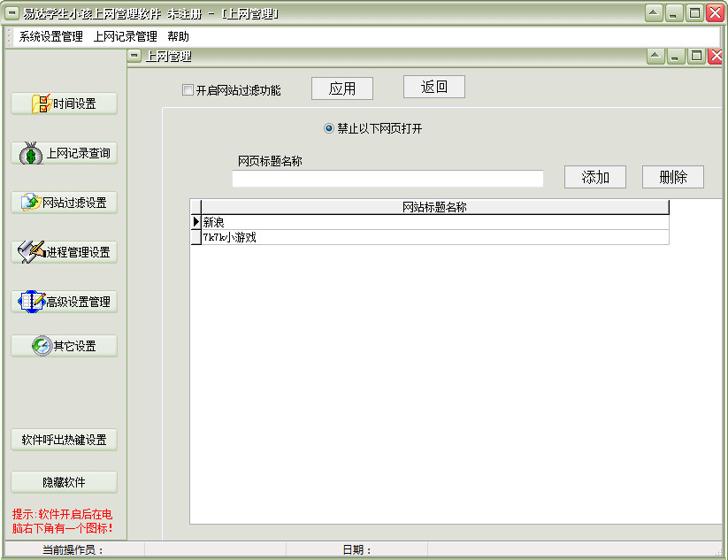Click the 软件呼出热键设置 button

(64, 440)
